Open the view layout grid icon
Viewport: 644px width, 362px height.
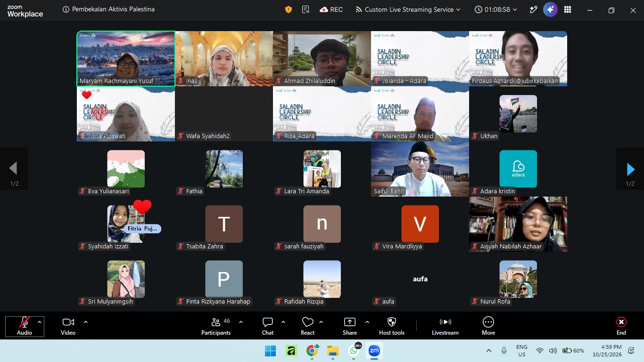coord(568,9)
